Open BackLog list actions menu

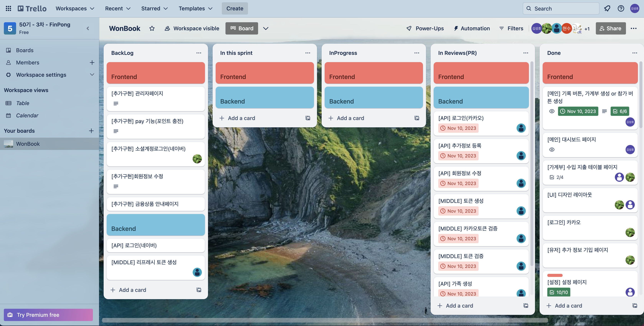click(198, 53)
